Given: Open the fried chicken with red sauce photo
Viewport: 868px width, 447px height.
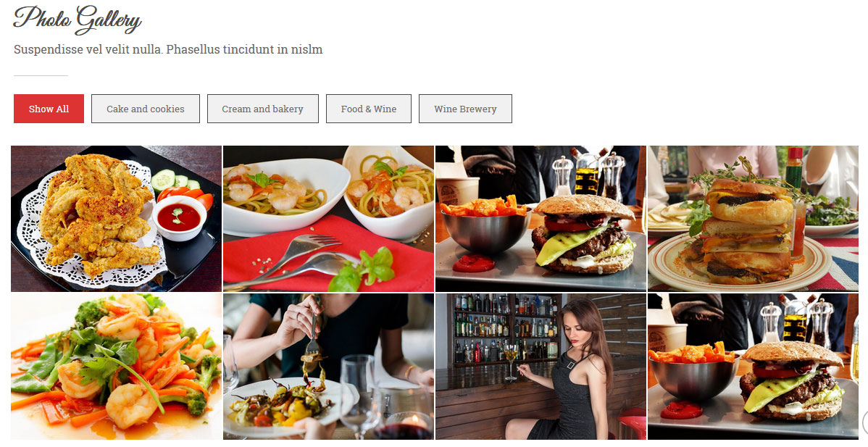Looking at the screenshot, I should tap(116, 219).
